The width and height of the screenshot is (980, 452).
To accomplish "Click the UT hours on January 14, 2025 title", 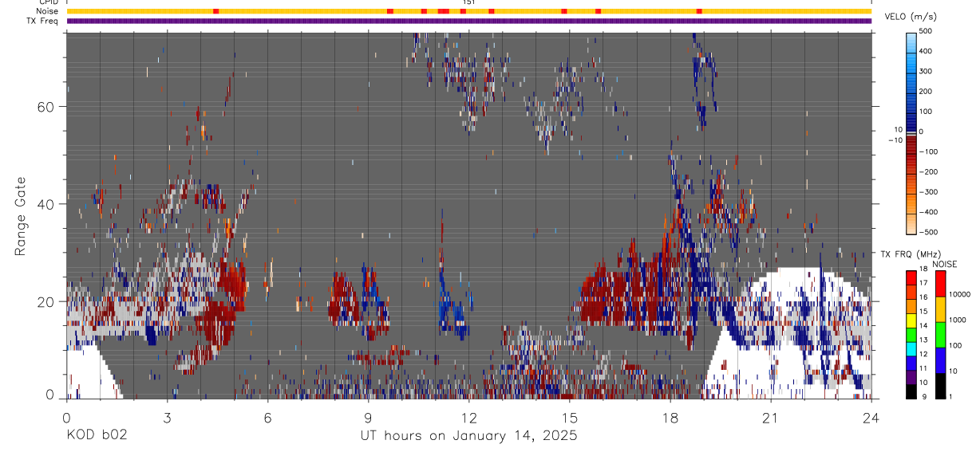I will [x=468, y=436].
